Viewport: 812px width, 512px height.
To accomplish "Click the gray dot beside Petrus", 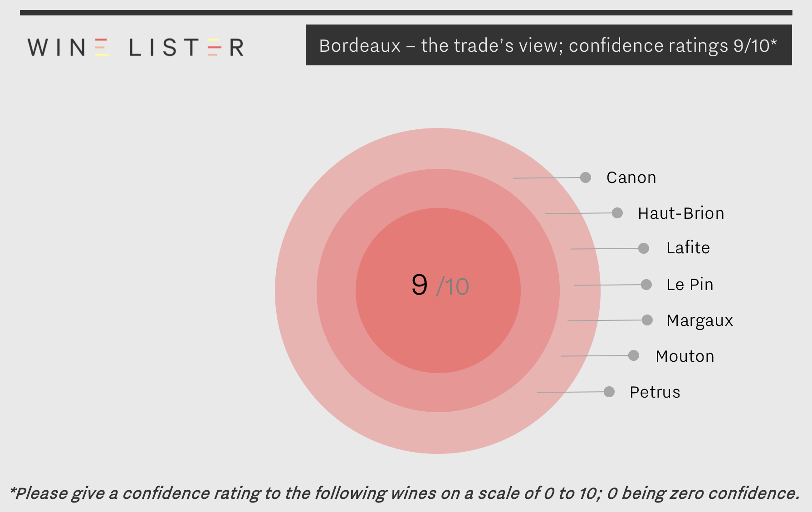I will click(609, 392).
